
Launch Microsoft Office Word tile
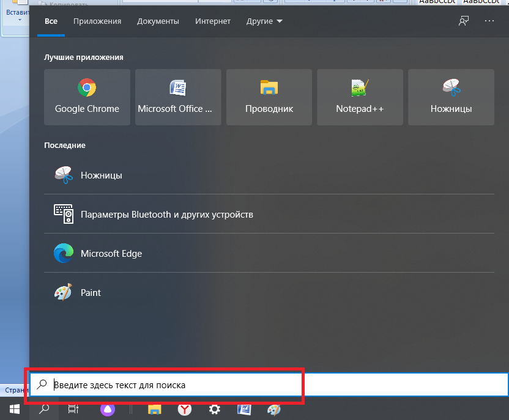(178, 97)
